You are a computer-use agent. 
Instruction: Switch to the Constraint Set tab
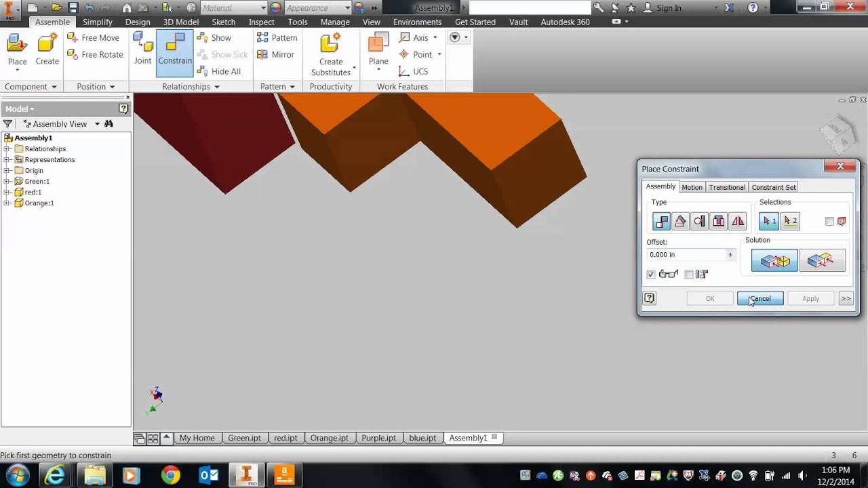774,187
